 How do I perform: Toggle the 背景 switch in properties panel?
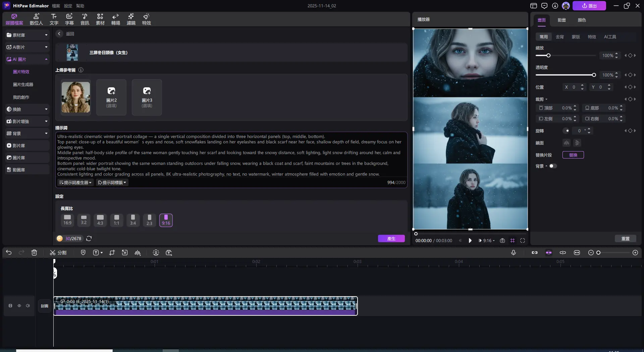coord(552,166)
